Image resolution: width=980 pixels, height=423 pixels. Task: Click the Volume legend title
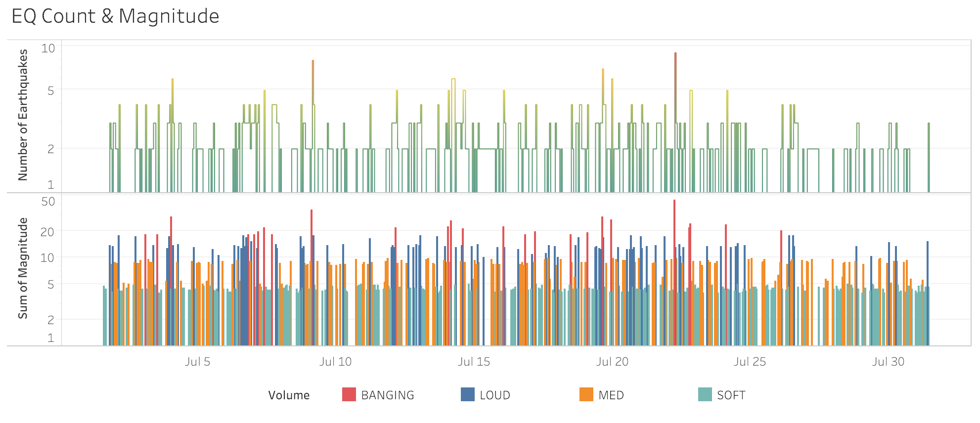pos(289,395)
